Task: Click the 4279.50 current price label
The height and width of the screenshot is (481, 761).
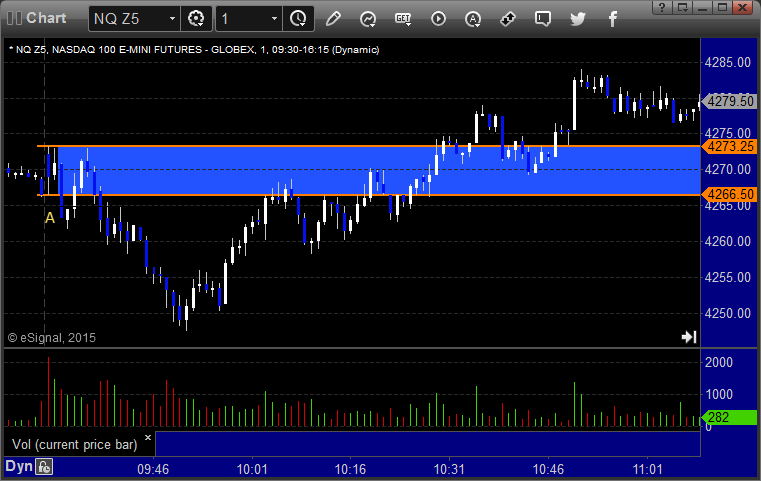Action: coord(730,101)
